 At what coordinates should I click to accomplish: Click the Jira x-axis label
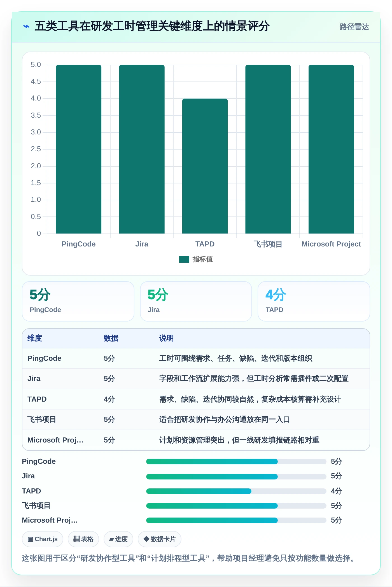pyautogui.click(x=142, y=244)
